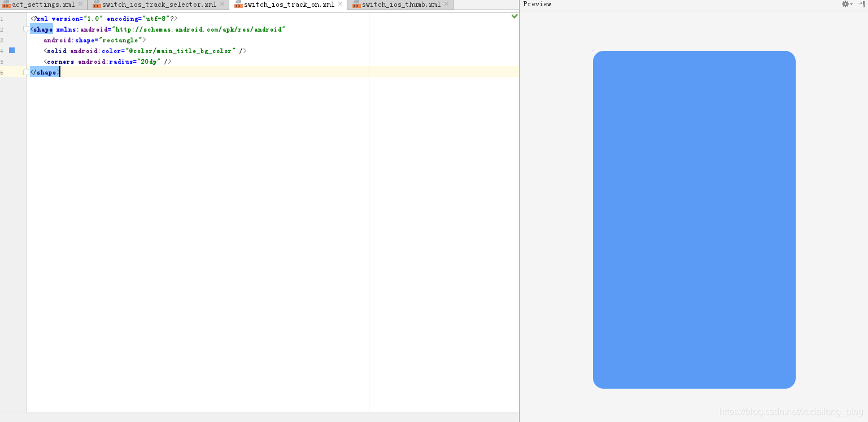Select the switch_ios_track_on.xml tab

point(289,5)
